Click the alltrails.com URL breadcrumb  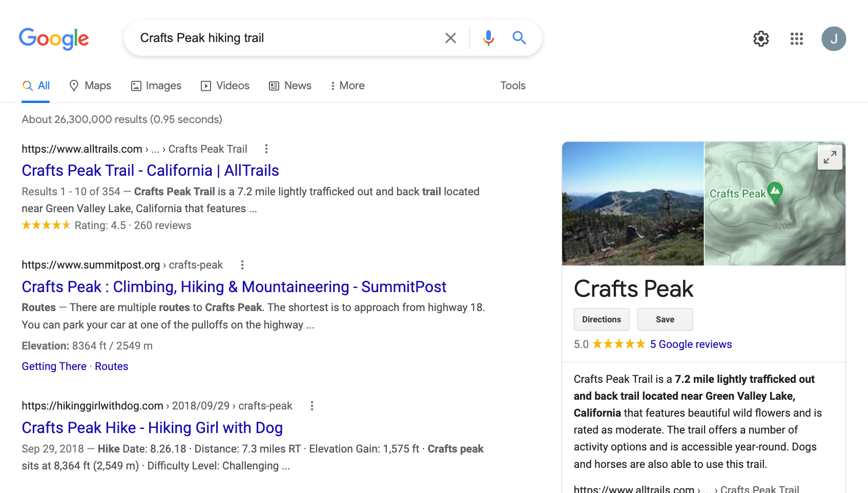[x=134, y=149]
